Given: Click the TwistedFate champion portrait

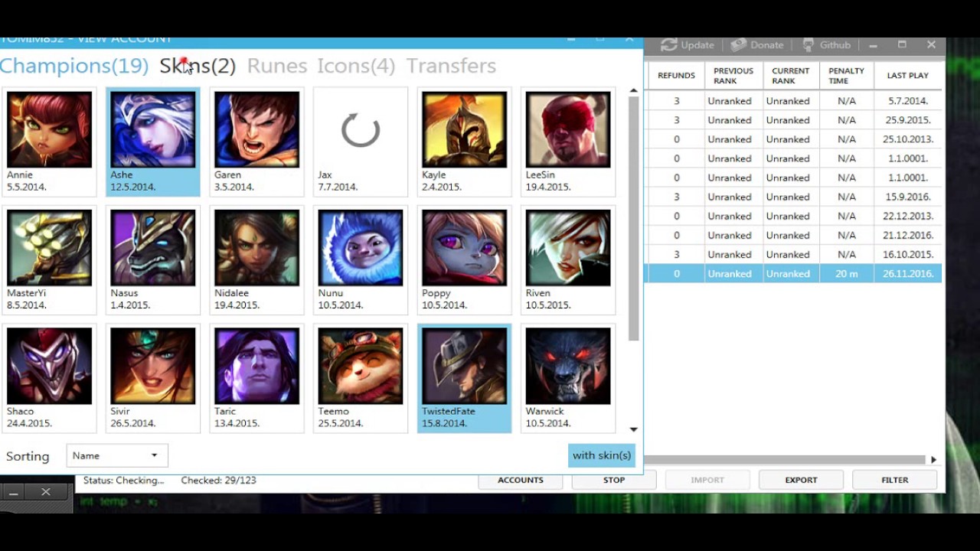Looking at the screenshot, I should click(464, 366).
